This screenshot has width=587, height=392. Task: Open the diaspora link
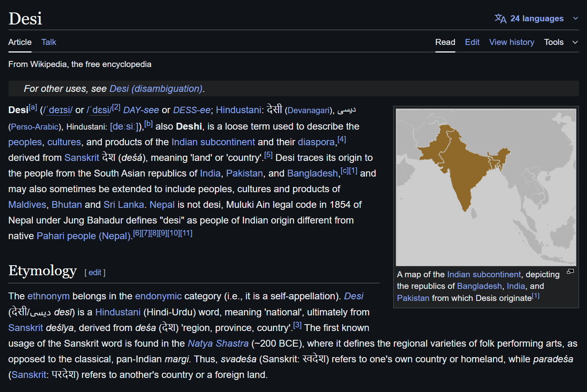click(316, 142)
